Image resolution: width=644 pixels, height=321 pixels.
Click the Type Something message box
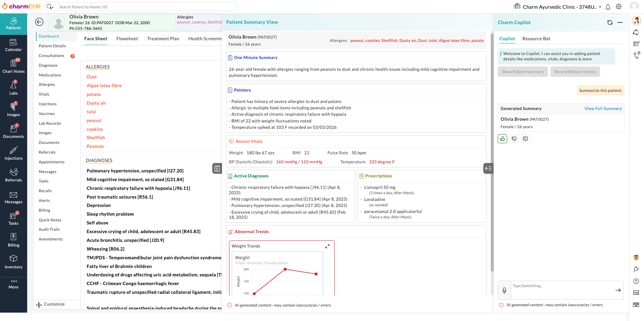[x=562, y=290]
